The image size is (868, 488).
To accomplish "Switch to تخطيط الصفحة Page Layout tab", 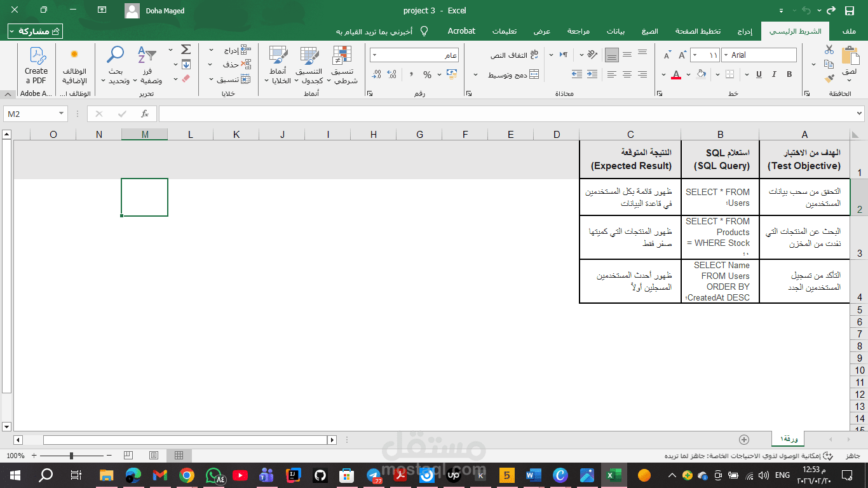I will (698, 31).
